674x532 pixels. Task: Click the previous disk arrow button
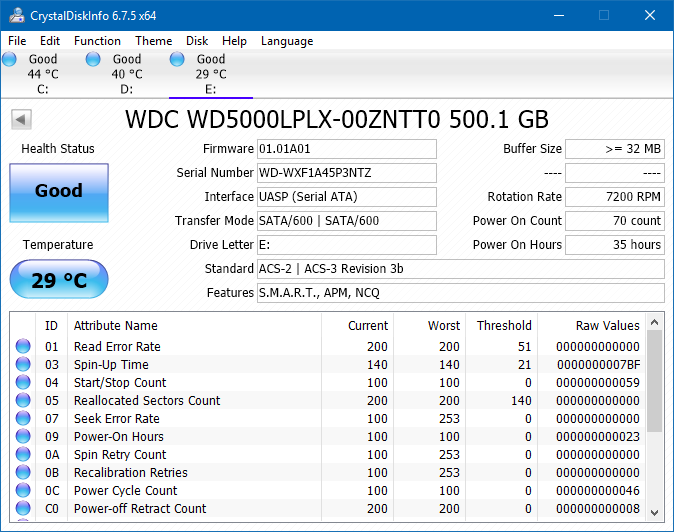[x=21, y=119]
